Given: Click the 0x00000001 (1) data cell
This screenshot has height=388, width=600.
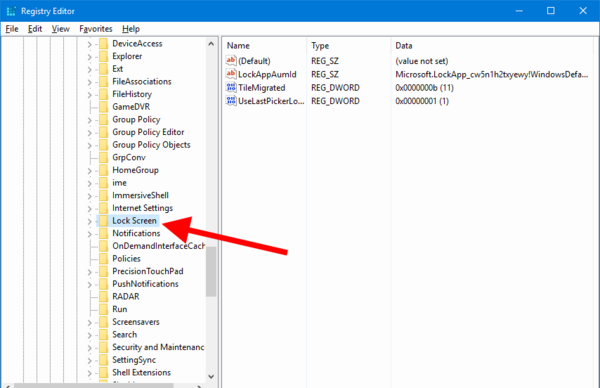Looking at the screenshot, I should point(422,101).
